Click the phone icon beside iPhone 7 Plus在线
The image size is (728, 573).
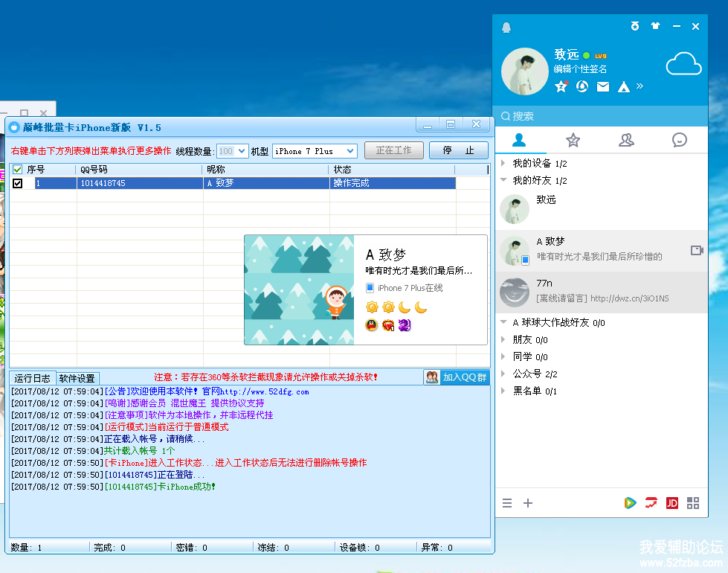pyautogui.click(x=370, y=288)
